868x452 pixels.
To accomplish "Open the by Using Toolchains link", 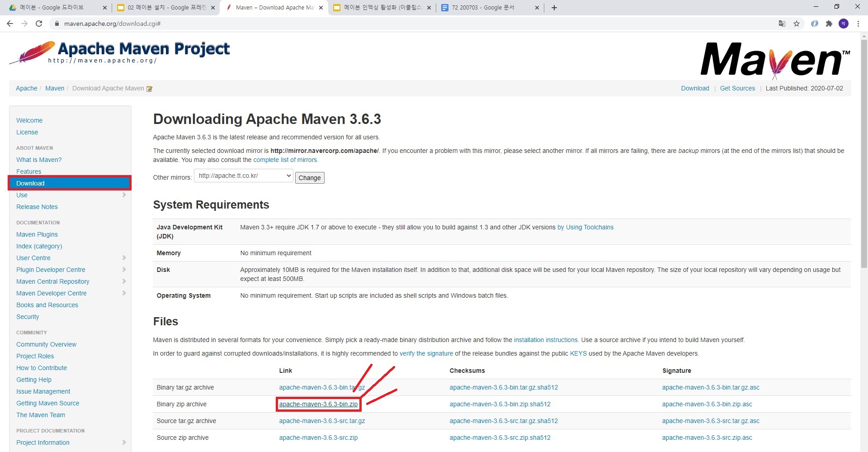I will tap(585, 227).
